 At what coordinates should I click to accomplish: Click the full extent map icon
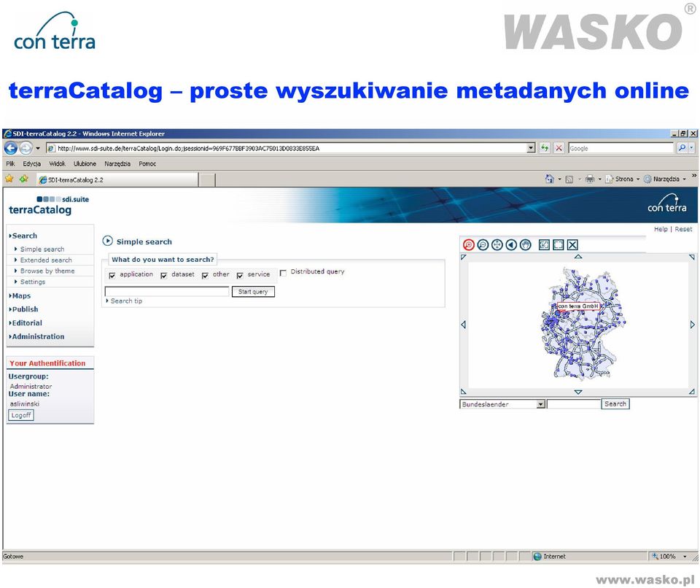[559, 245]
